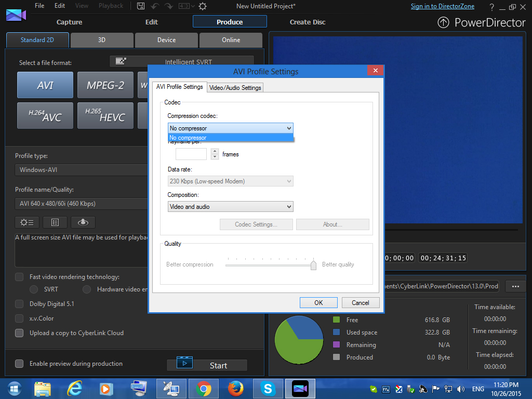
Task: Open the Data rate dropdown
Action: click(230, 181)
